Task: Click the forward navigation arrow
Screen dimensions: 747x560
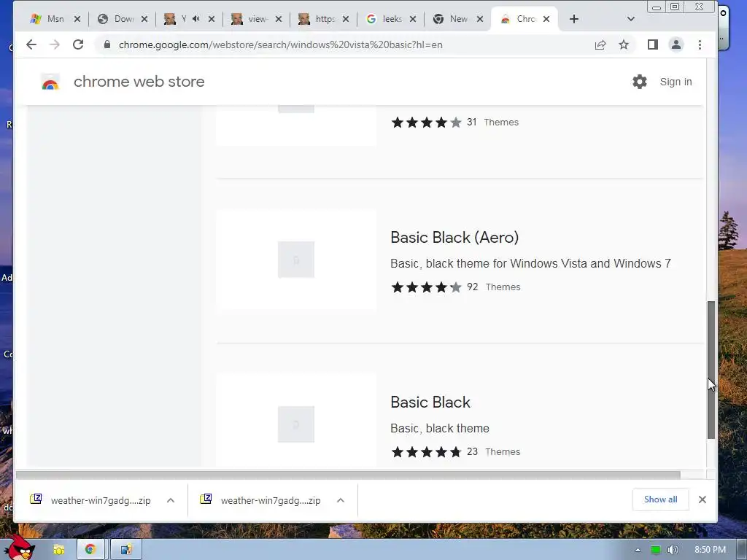Action: pyautogui.click(x=55, y=44)
